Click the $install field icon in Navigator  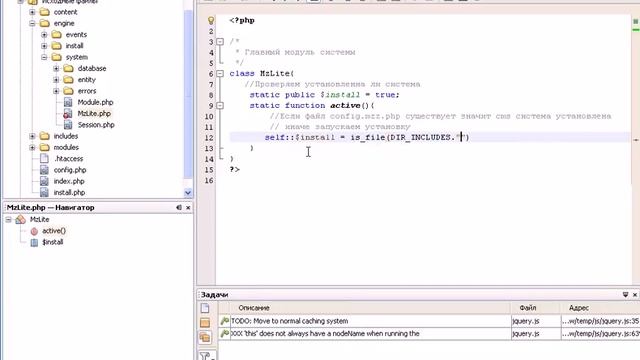(34, 242)
